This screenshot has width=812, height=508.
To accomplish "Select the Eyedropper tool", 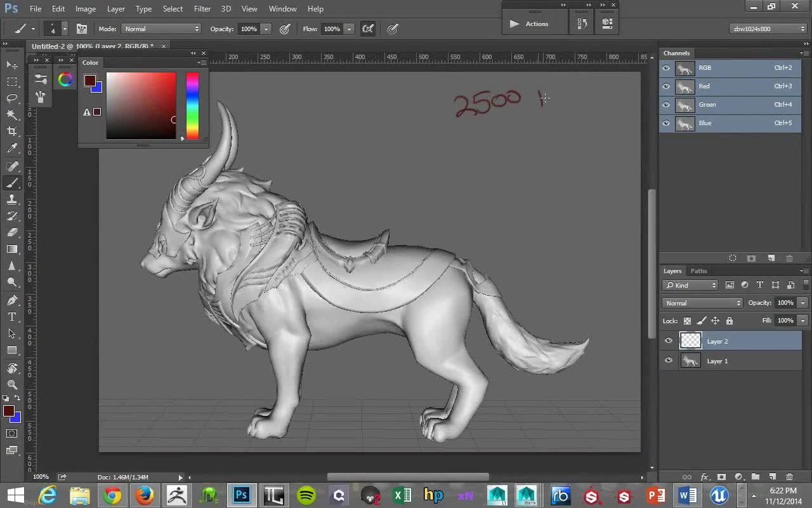I will [12, 148].
